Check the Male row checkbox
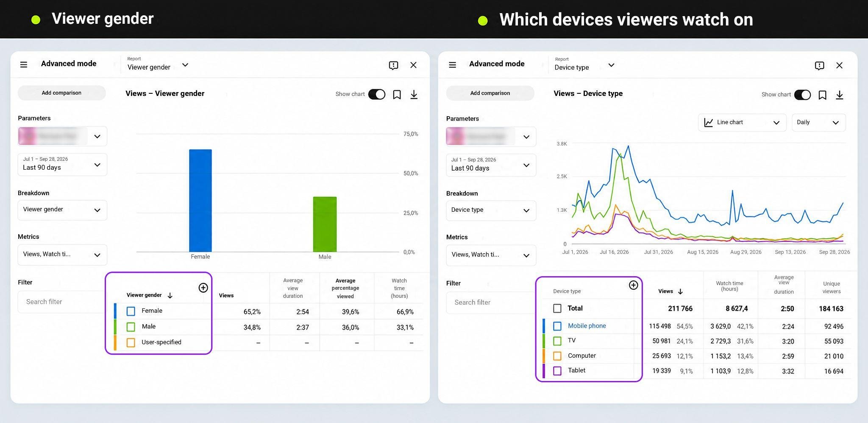Image resolution: width=868 pixels, height=423 pixels. pyautogui.click(x=131, y=327)
